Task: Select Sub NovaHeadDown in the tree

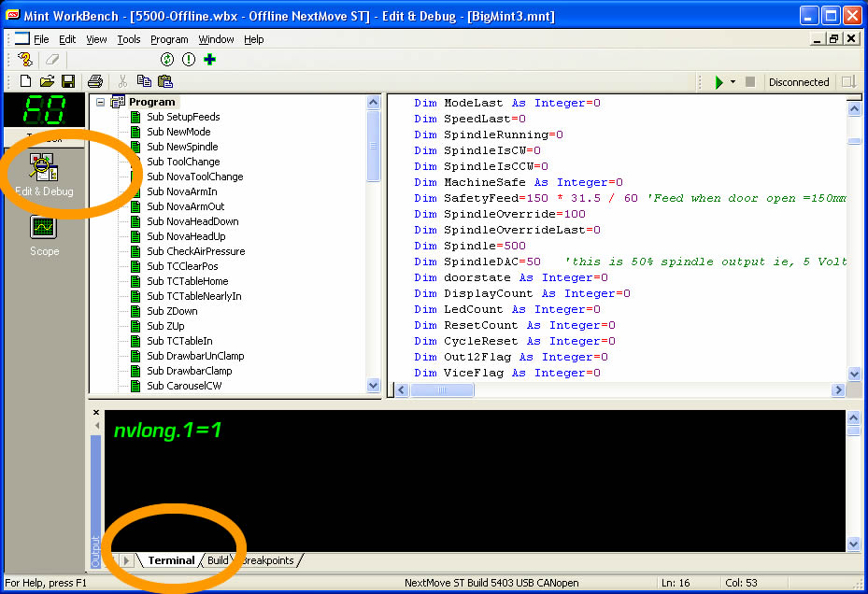Action: click(192, 221)
